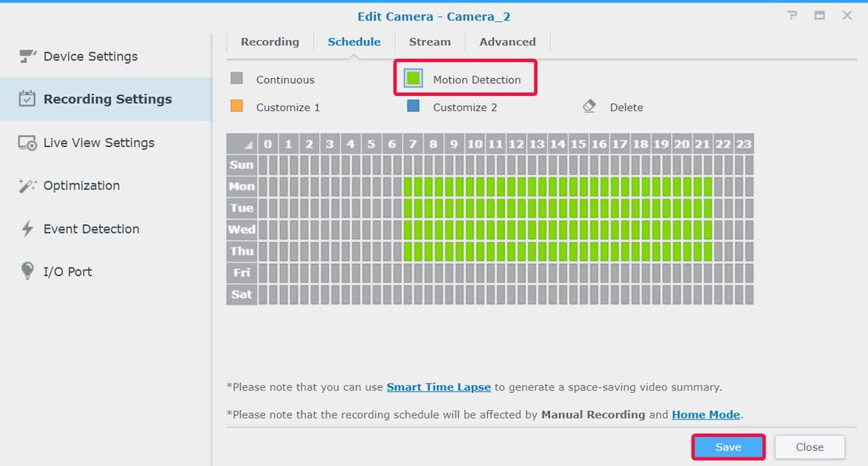
Task: Save the camera schedule
Action: point(728,446)
